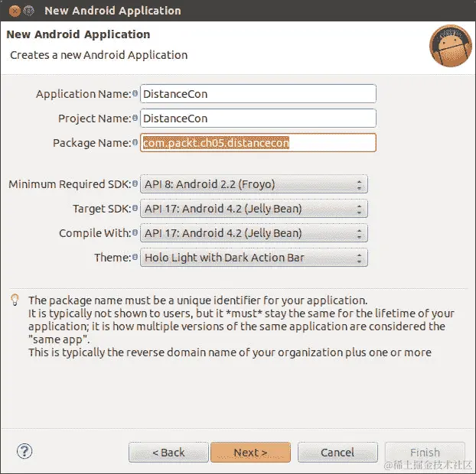This screenshot has height=474, width=476.
Task: Click the 'Theme:' label
Action: coord(113,258)
